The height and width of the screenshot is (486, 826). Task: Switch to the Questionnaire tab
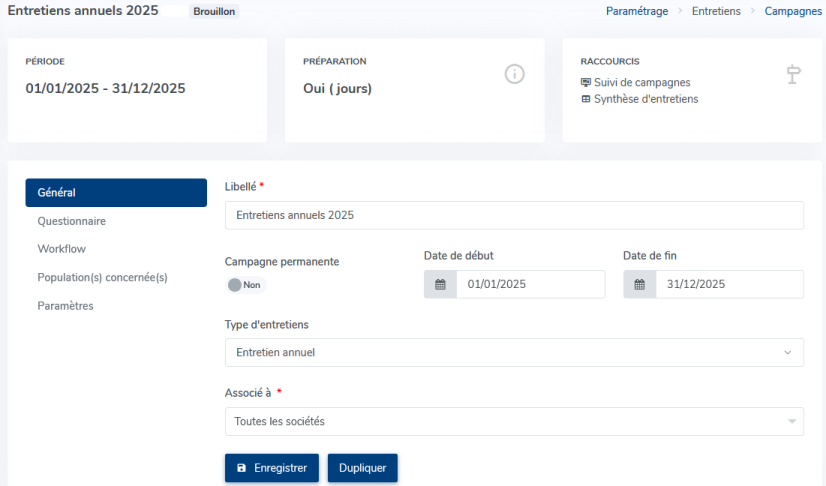click(72, 221)
